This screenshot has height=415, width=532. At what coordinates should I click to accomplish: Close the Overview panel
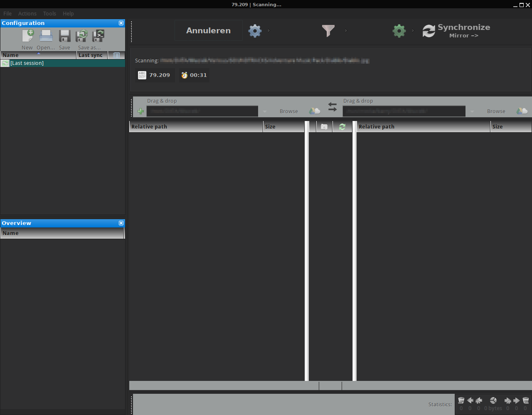[x=121, y=223]
